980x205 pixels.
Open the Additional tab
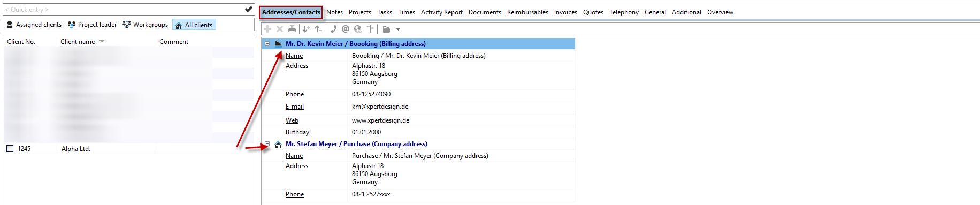point(686,12)
